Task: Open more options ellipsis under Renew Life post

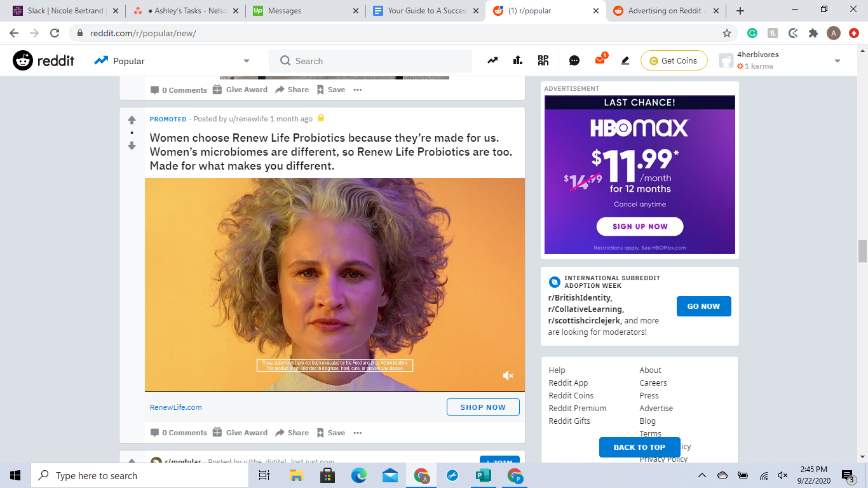Action: click(x=358, y=433)
